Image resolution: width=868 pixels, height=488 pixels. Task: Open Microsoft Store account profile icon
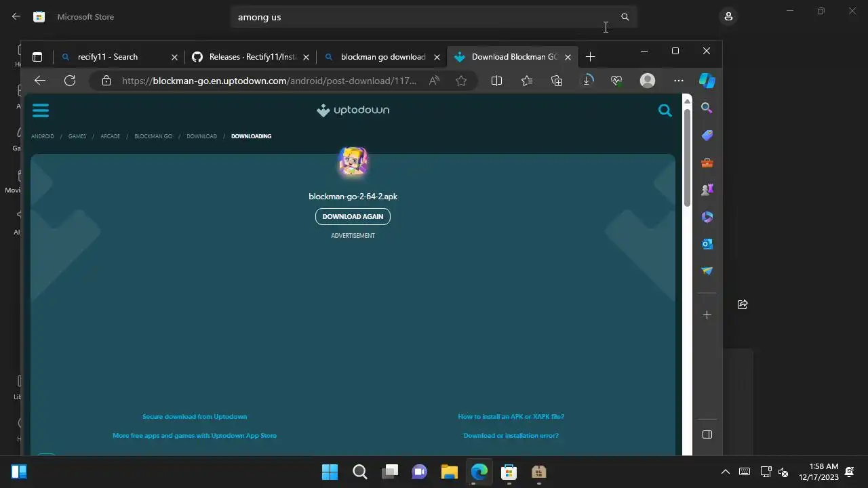[x=728, y=16]
